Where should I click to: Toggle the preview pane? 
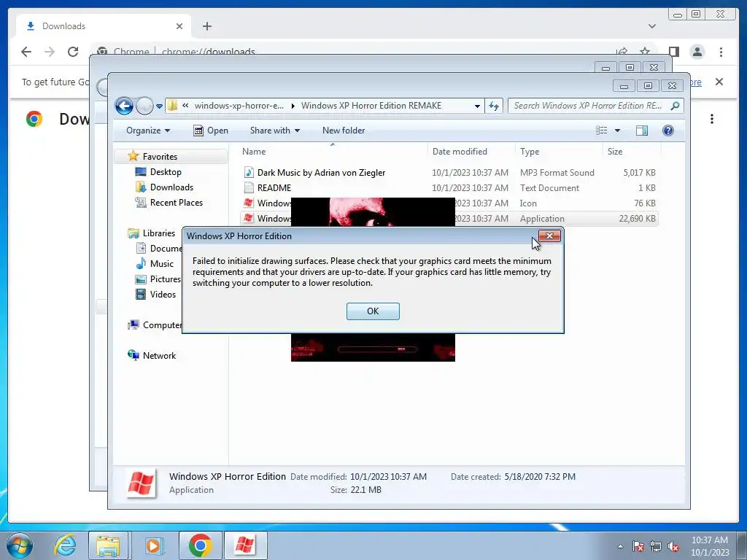point(642,131)
